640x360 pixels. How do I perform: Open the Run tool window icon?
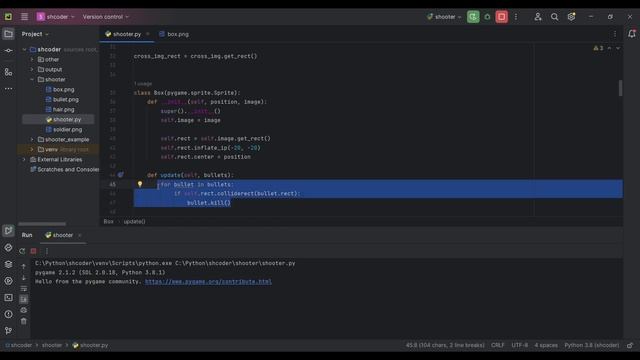click(8, 231)
